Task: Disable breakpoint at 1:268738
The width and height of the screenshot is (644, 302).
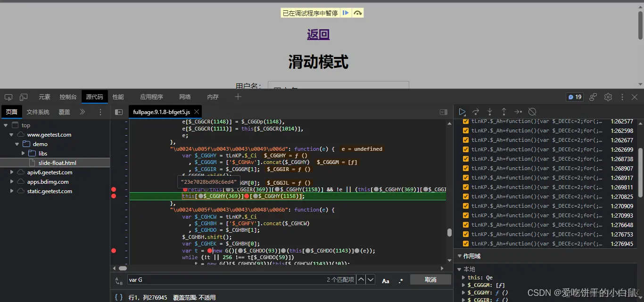Action: (x=466, y=159)
